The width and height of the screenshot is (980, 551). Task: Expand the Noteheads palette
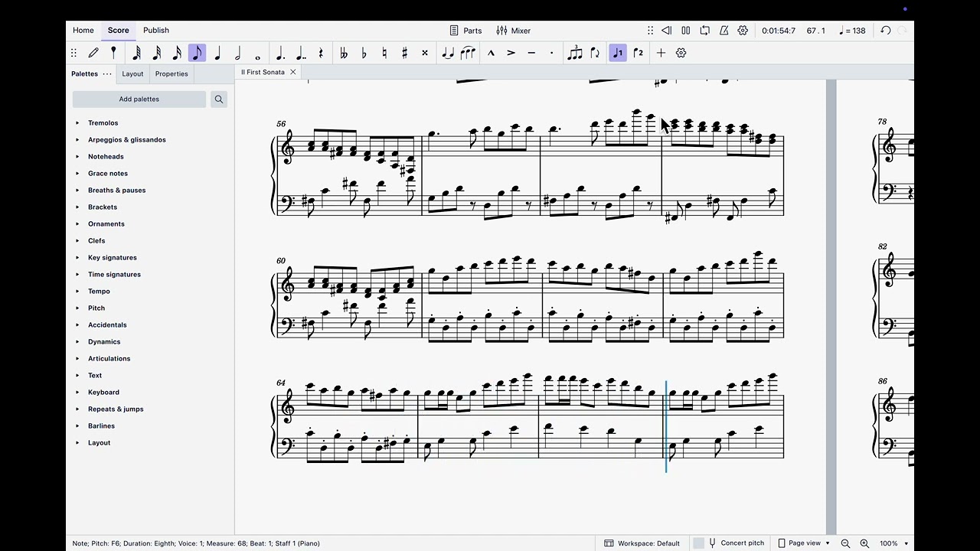click(x=77, y=156)
